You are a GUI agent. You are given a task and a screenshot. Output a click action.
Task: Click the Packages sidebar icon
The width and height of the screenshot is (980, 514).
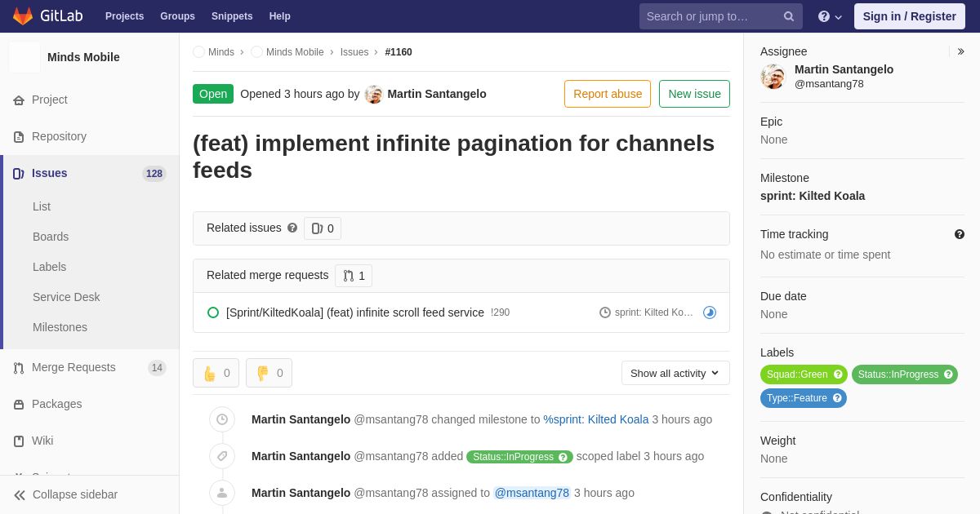click(x=19, y=405)
